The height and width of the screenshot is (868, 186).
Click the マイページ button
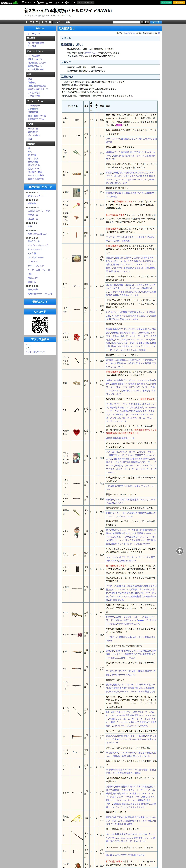coord(166,2)
